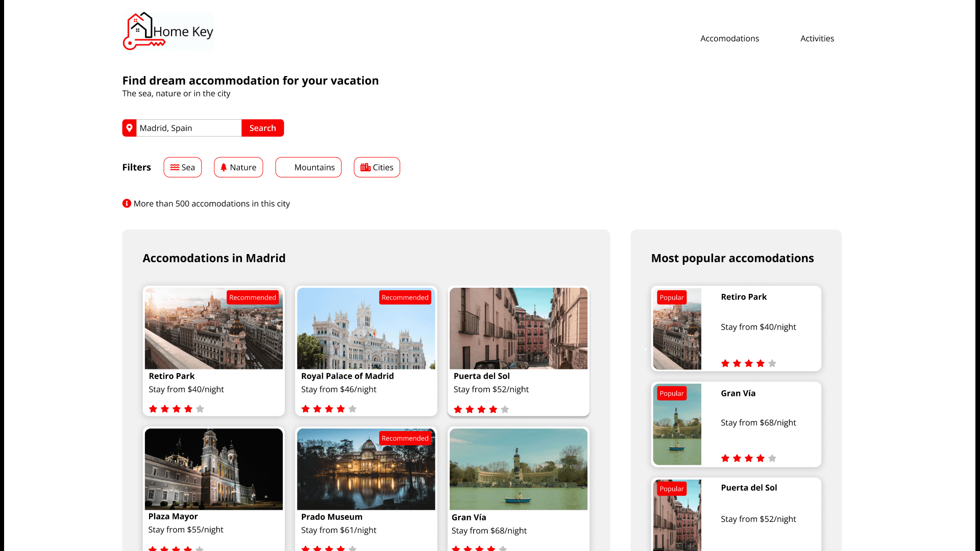Click the star rating under Stay from $40/night in Accomodations in Madrid
The height and width of the screenshot is (551, 980).
click(177, 409)
